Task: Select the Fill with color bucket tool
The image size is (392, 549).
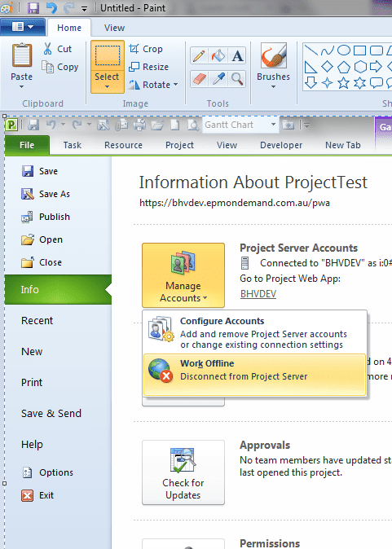Action: (218, 55)
